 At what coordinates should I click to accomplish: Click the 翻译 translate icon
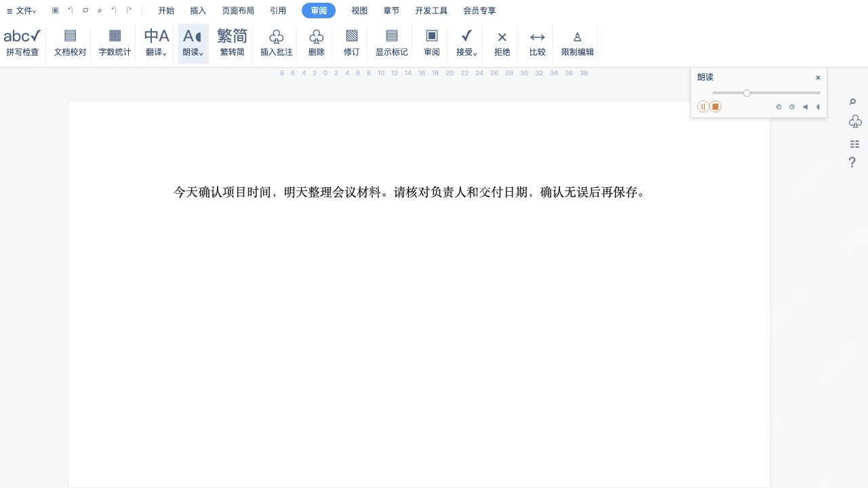click(x=157, y=37)
